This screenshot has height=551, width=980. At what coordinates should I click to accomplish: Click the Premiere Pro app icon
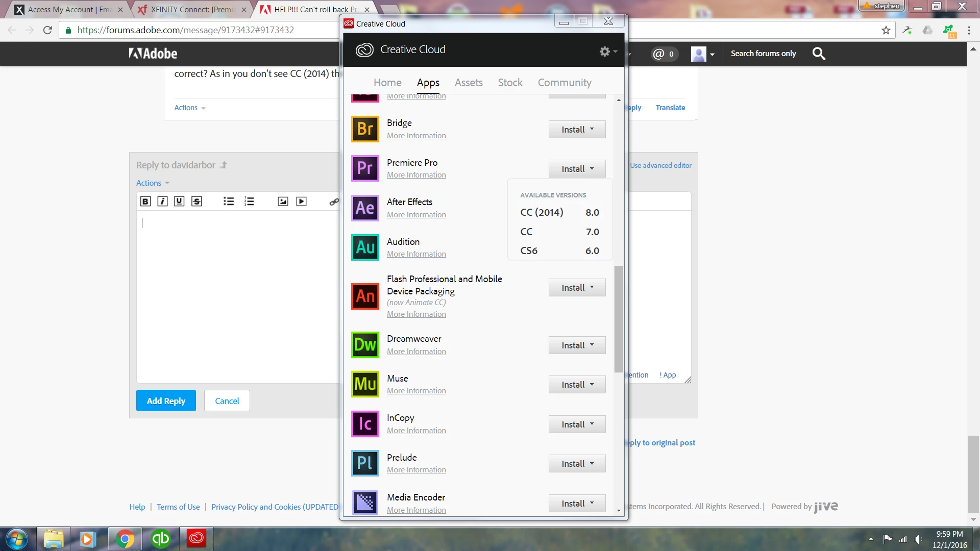point(365,168)
